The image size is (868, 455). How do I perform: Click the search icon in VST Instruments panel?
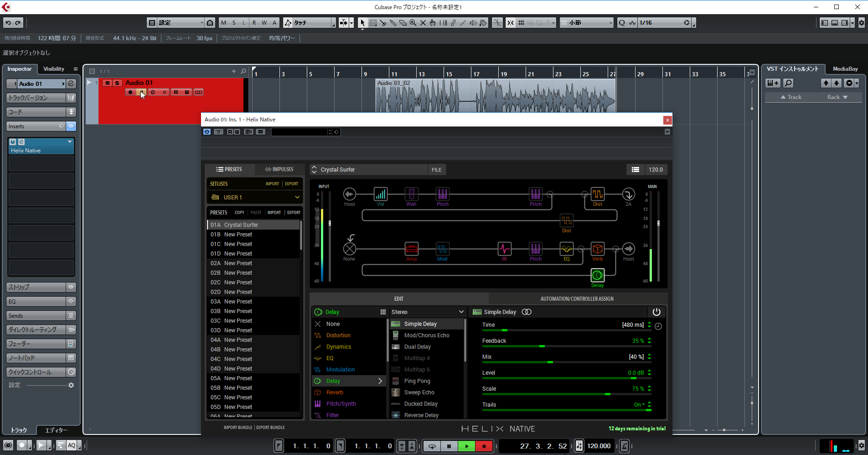[x=788, y=83]
